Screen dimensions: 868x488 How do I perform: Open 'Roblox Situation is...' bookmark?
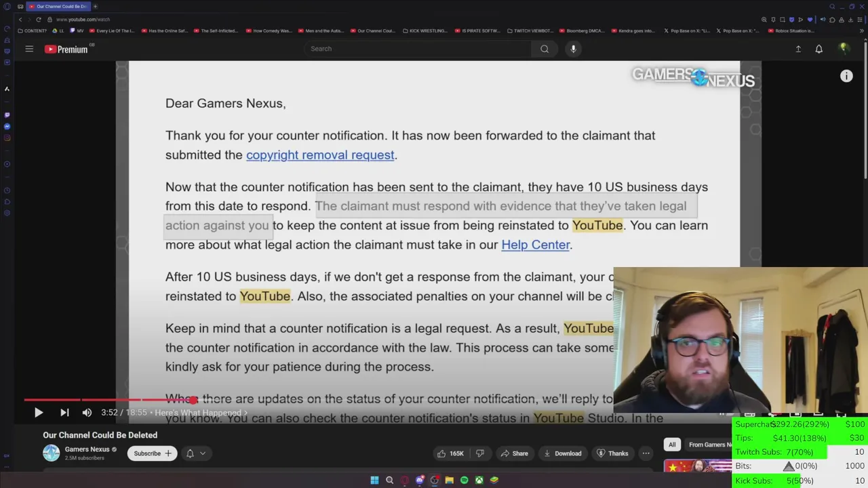(791, 30)
